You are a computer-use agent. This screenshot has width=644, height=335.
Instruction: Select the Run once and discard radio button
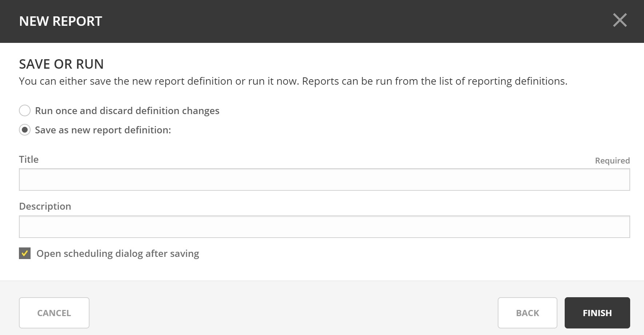point(25,110)
